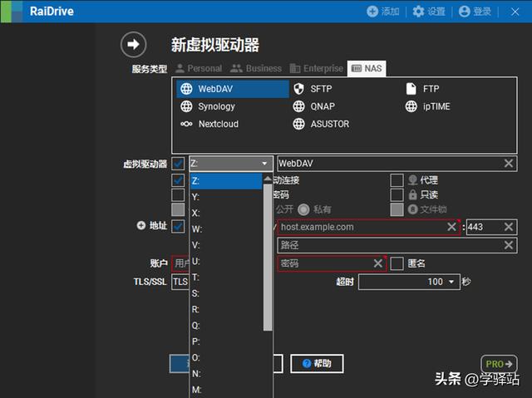Switch to the Enterprise tab
The width and height of the screenshot is (532, 398).
(x=317, y=68)
